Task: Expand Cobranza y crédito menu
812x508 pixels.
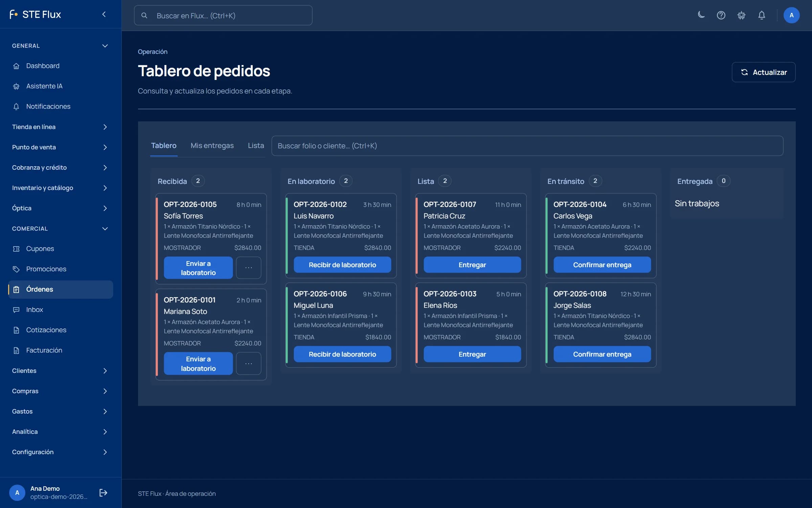Action: [61, 167]
